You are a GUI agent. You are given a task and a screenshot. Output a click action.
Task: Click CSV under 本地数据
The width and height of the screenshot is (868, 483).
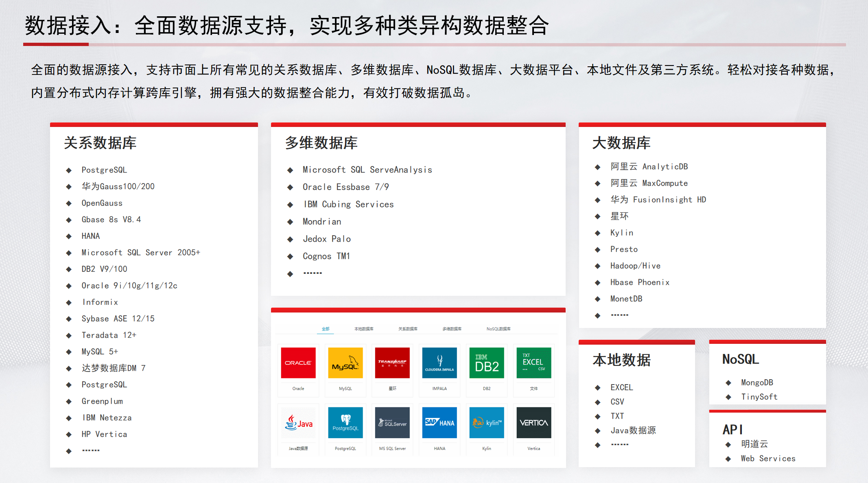coord(617,402)
